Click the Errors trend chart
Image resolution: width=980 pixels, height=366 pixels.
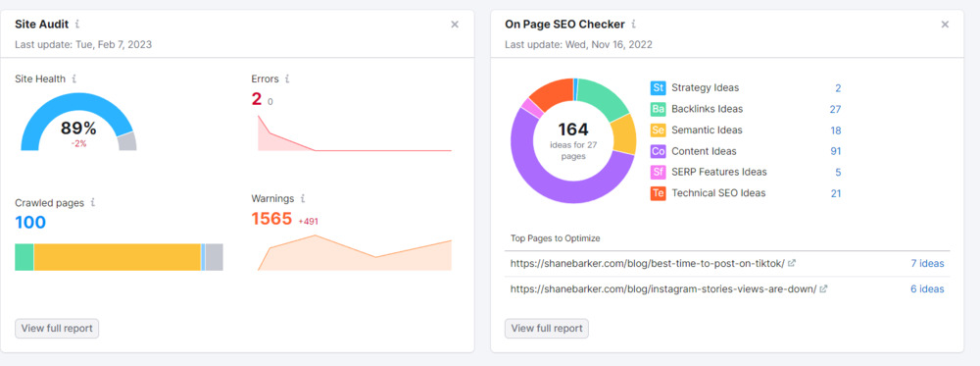pyautogui.click(x=355, y=133)
